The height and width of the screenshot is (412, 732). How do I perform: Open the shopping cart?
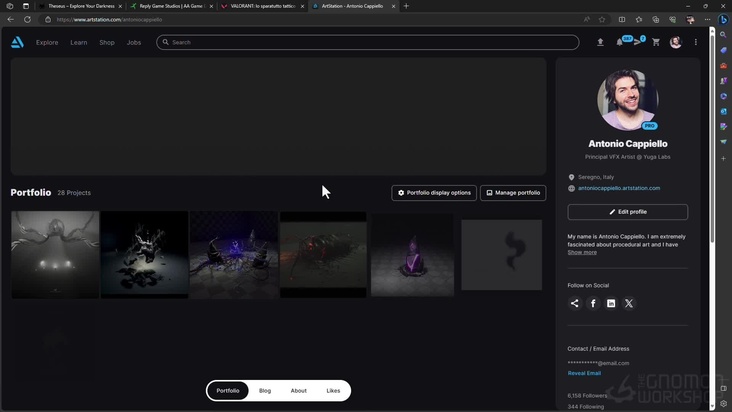point(656,42)
